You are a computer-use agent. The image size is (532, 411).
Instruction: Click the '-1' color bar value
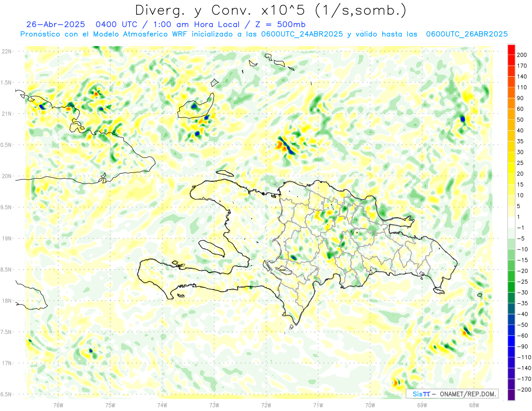[521, 227]
